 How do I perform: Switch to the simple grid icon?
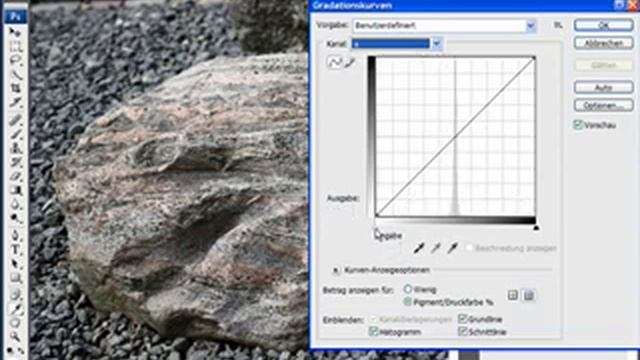pos(513,295)
